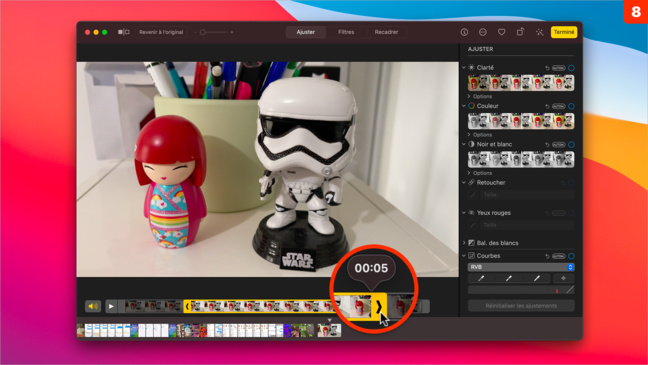This screenshot has height=365, width=648.
Task: Click the more options ellipsis icon
Action: point(483,32)
